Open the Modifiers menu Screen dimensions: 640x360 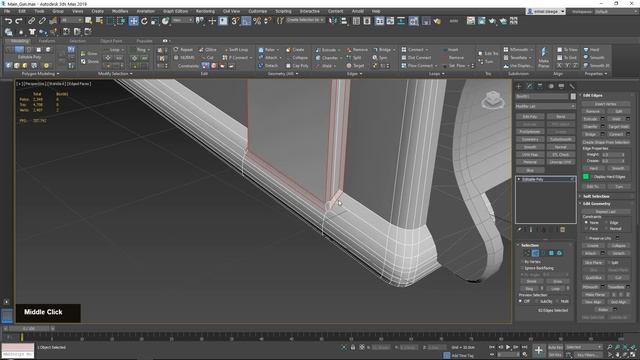[120, 11]
